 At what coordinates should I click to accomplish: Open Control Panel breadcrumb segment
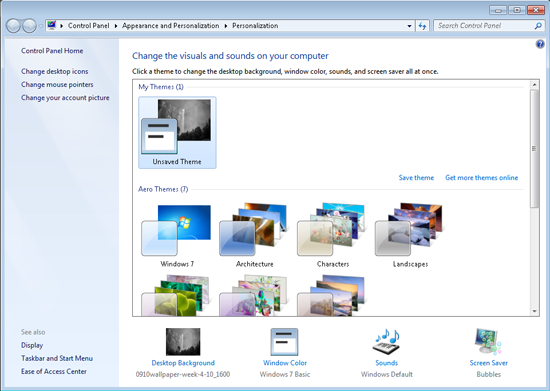pos(88,26)
